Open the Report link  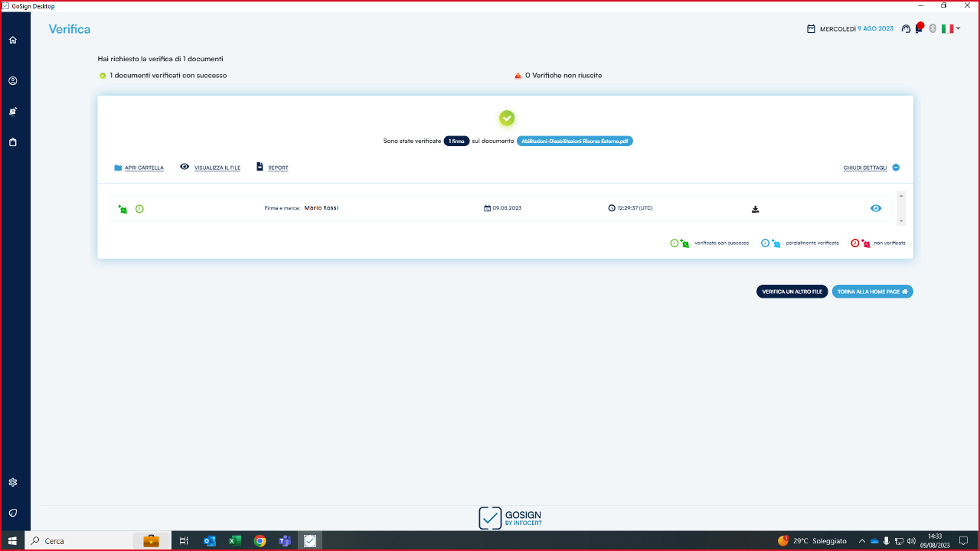point(277,168)
